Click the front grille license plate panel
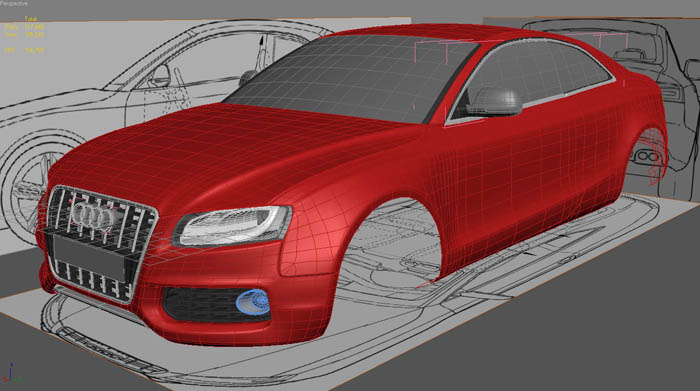The image size is (700, 391). tap(89, 259)
